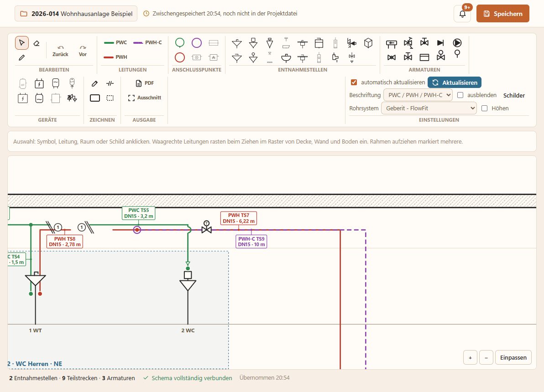Redo with the Vor button
The height and width of the screenshot is (392, 544).
tap(83, 51)
